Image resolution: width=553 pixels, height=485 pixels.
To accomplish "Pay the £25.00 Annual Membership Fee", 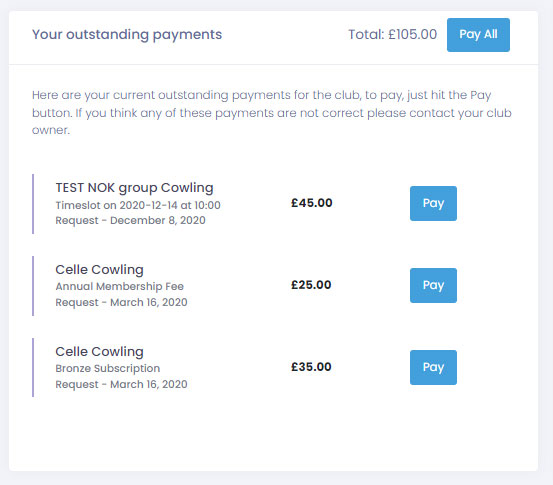I will [x=433, y=285].
